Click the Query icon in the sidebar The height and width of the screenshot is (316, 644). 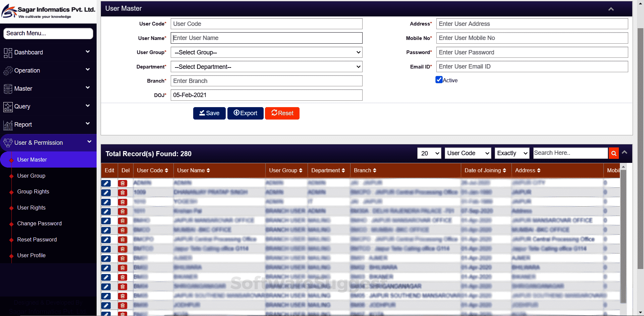[x=7, y=106]
